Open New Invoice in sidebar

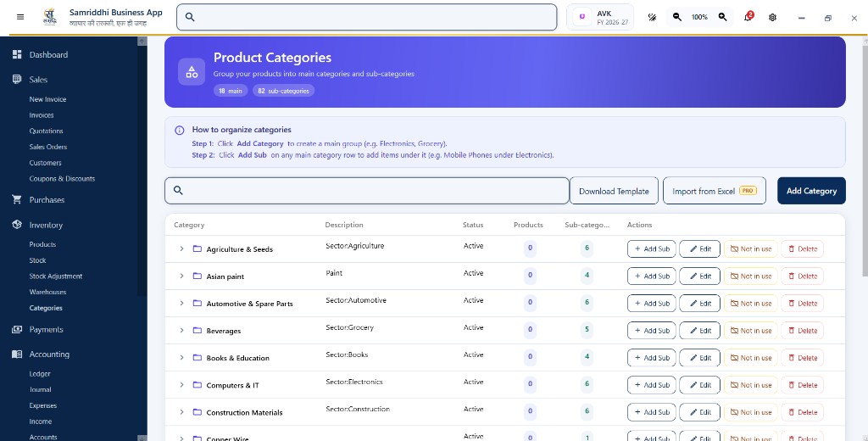tap(47, 99)
